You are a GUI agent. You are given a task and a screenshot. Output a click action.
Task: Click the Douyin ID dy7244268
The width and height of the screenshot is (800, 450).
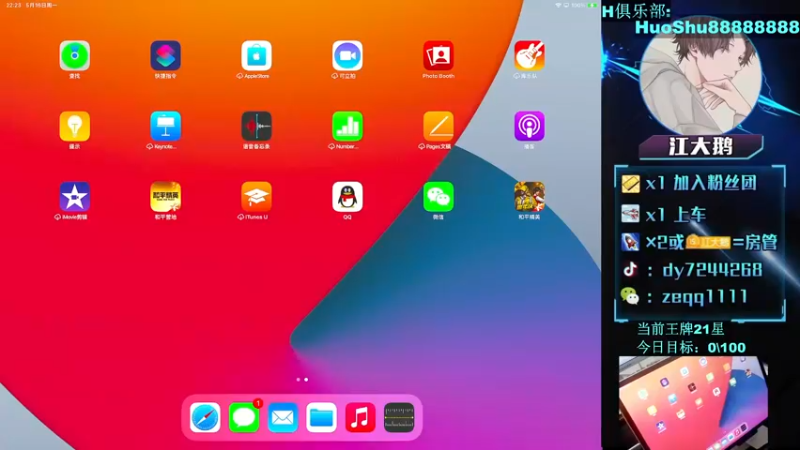point(712,269)
